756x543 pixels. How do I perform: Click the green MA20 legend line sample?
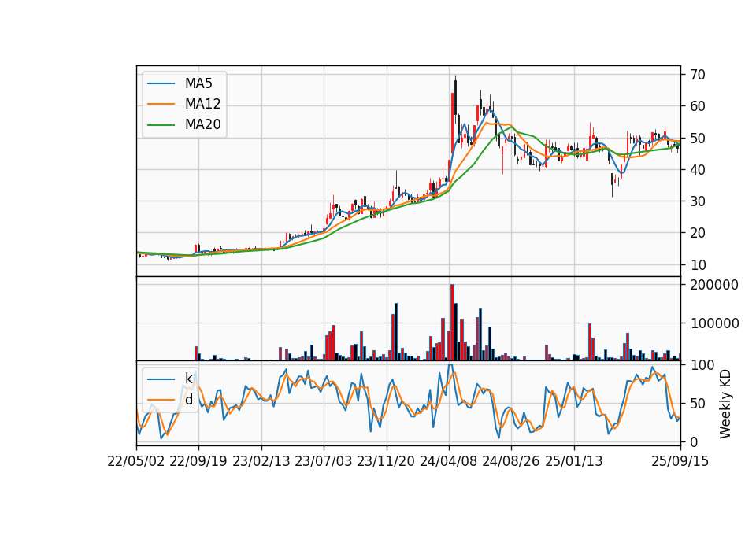tap(161, 125)
